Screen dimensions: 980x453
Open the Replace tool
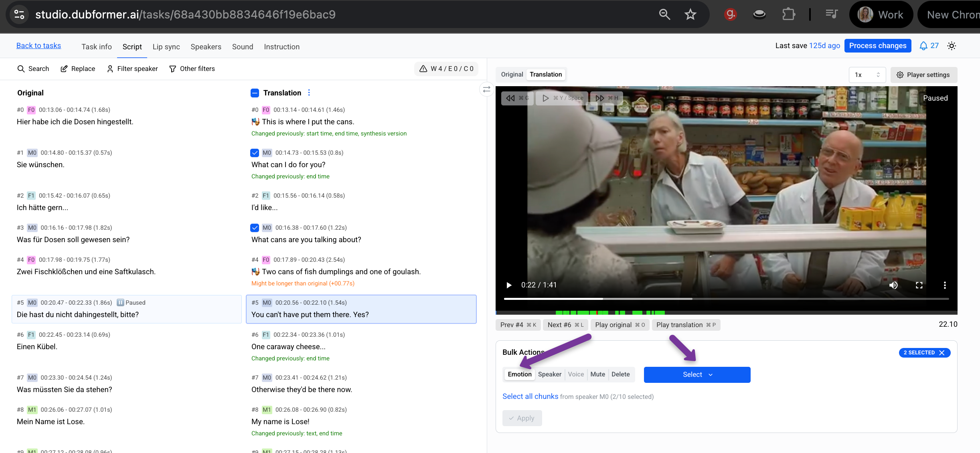tap(78, 69)
